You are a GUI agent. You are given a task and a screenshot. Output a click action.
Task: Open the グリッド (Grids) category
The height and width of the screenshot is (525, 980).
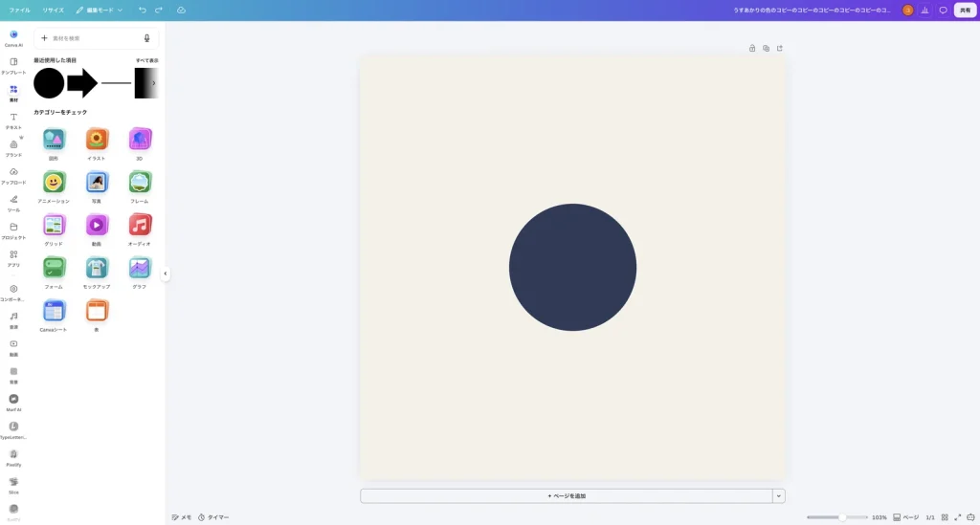pyautogui.click(x=54, y=229)
